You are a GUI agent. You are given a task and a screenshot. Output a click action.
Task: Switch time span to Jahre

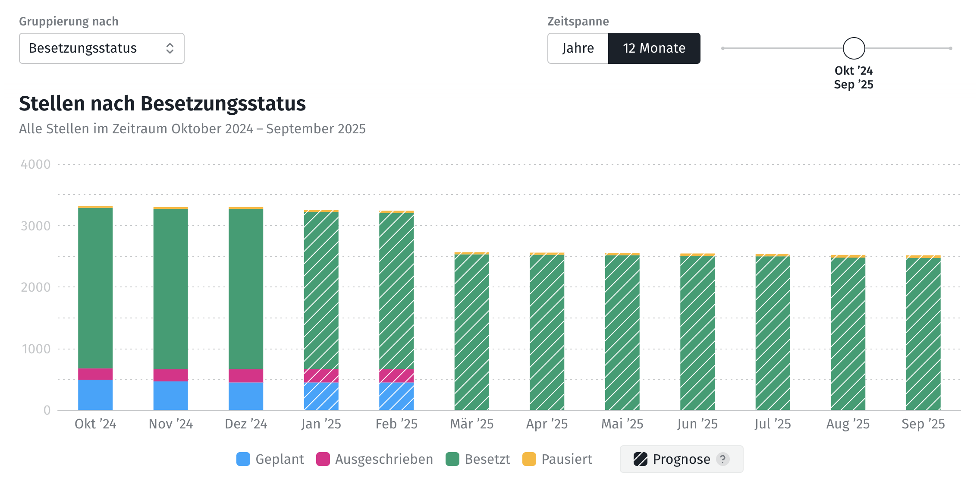point(578,48)
